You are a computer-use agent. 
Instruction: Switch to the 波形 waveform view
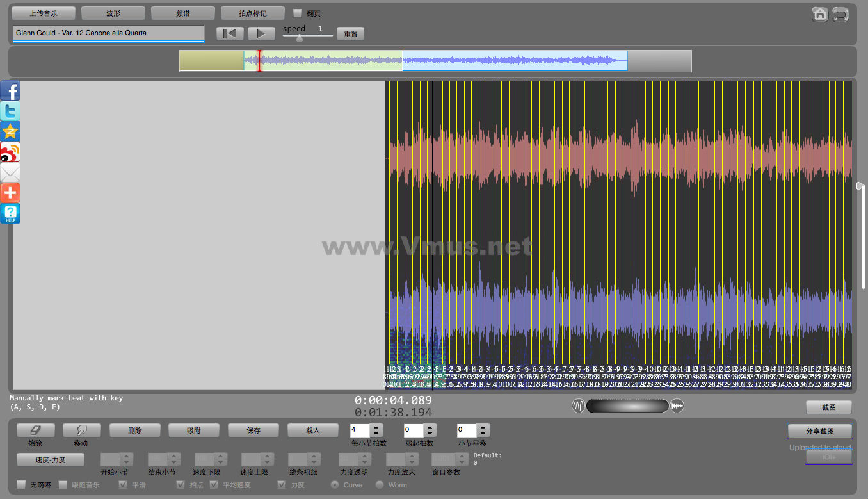point(113,13)
